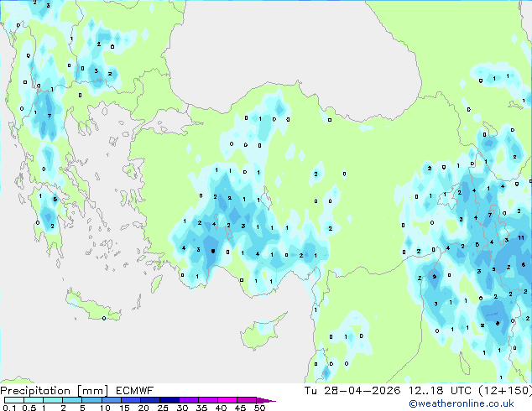The image size is (532, 411).
Task: Click the '(12+150)' forecast offset text
Action: (x=505, y=391)
